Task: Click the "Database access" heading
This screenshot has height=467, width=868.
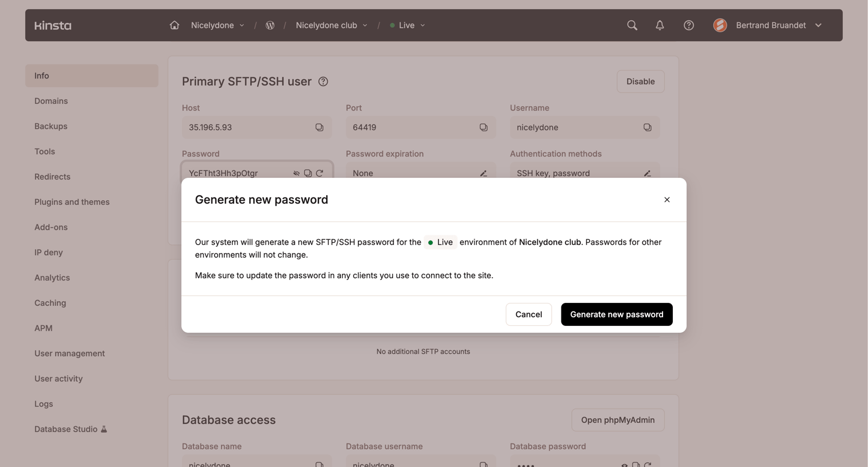Action: [228, 420]
